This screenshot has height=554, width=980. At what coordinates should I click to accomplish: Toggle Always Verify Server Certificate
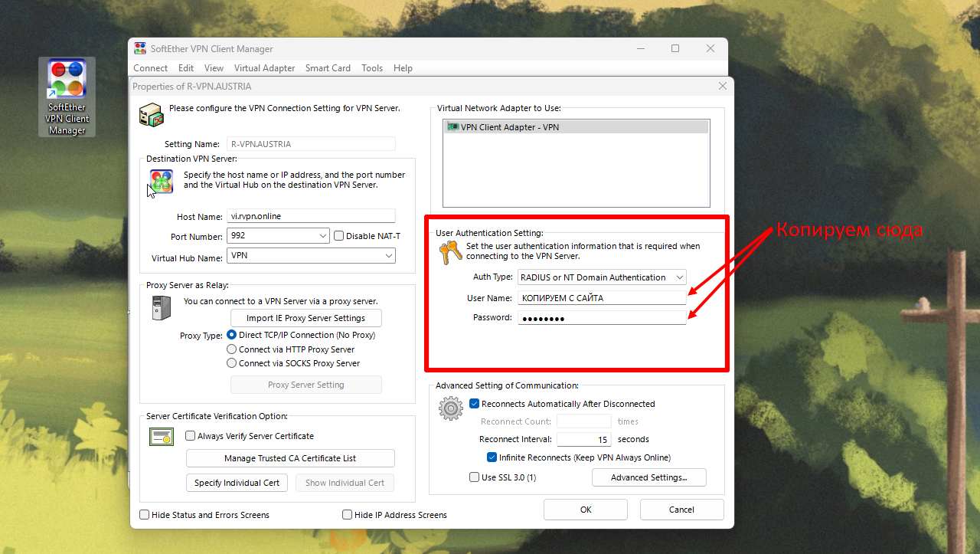point(191,436)
